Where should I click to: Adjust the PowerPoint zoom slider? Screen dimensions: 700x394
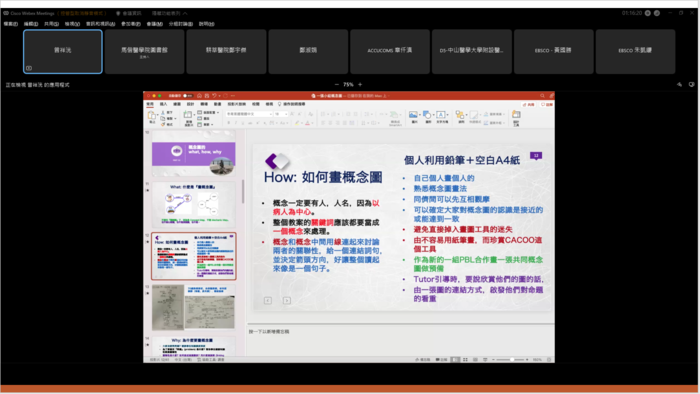pos(511,360)
